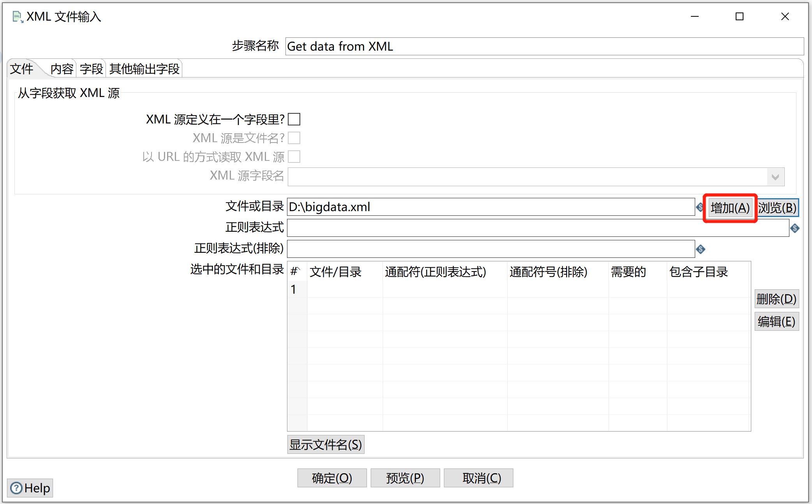Click variable icon next to 文件或目录 field

click(x=699, y=207)
